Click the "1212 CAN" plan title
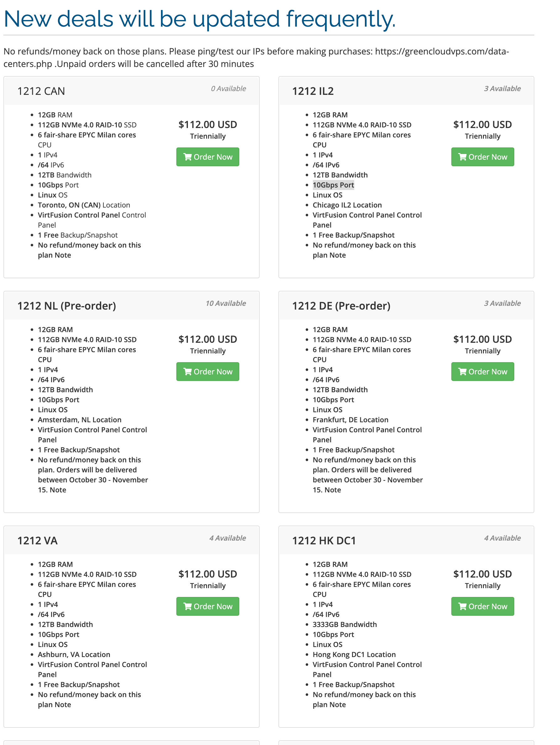The image size is (560, 745). [41, 91]
